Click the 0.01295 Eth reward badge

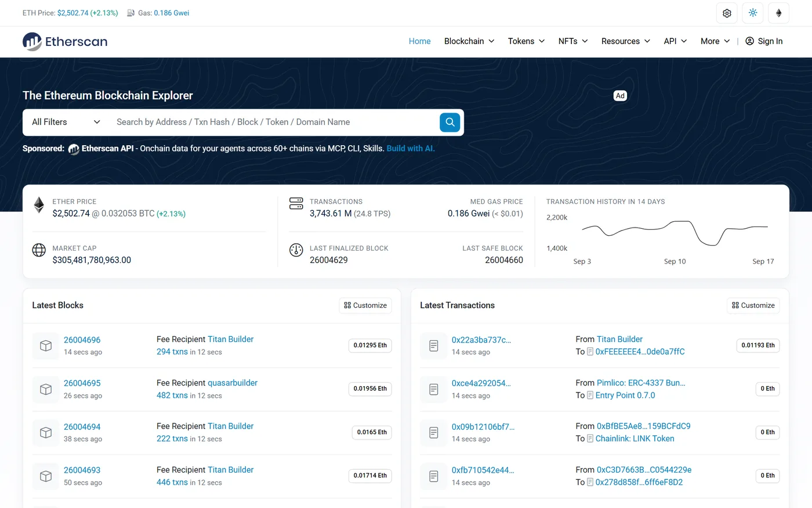pos(370,345)
